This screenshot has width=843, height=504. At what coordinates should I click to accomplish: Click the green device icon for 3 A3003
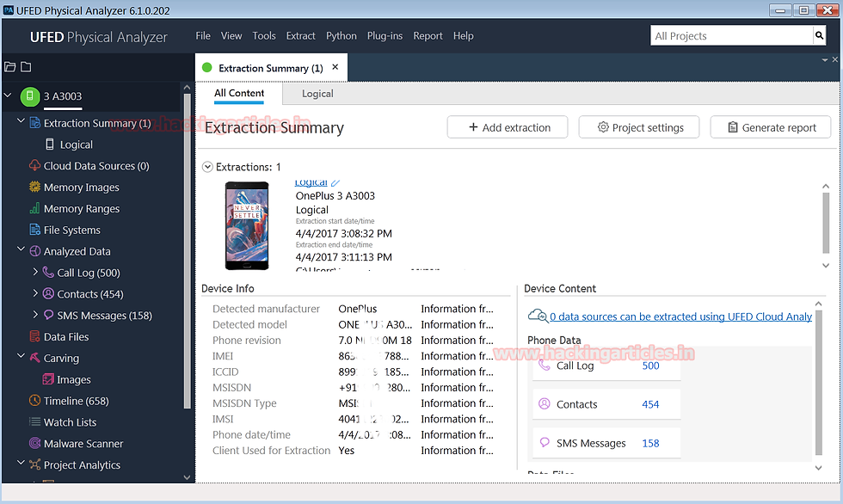[x=30, y=96]
